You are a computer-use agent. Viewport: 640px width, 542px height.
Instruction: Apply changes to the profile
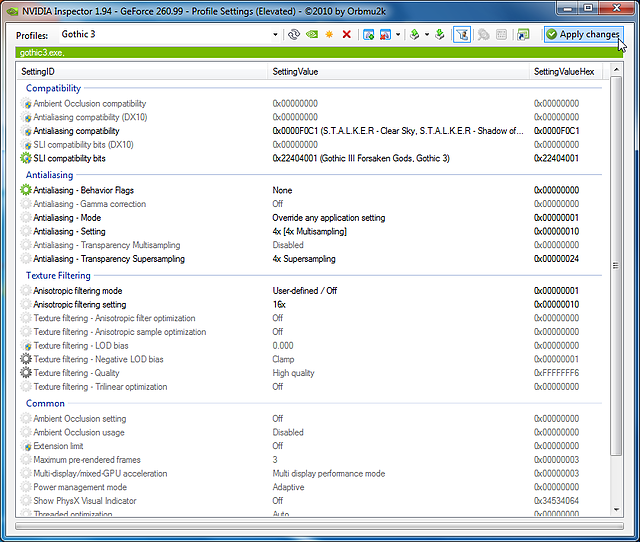584,35
